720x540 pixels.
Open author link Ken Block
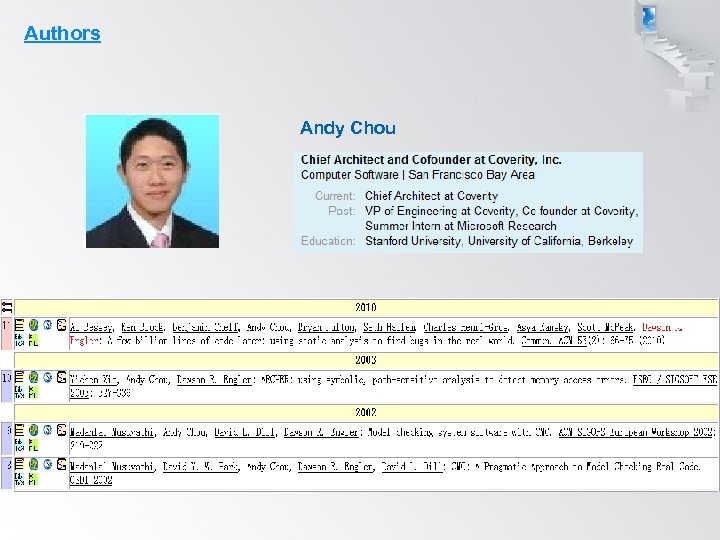pyautogui.click(x=142, y=327)
